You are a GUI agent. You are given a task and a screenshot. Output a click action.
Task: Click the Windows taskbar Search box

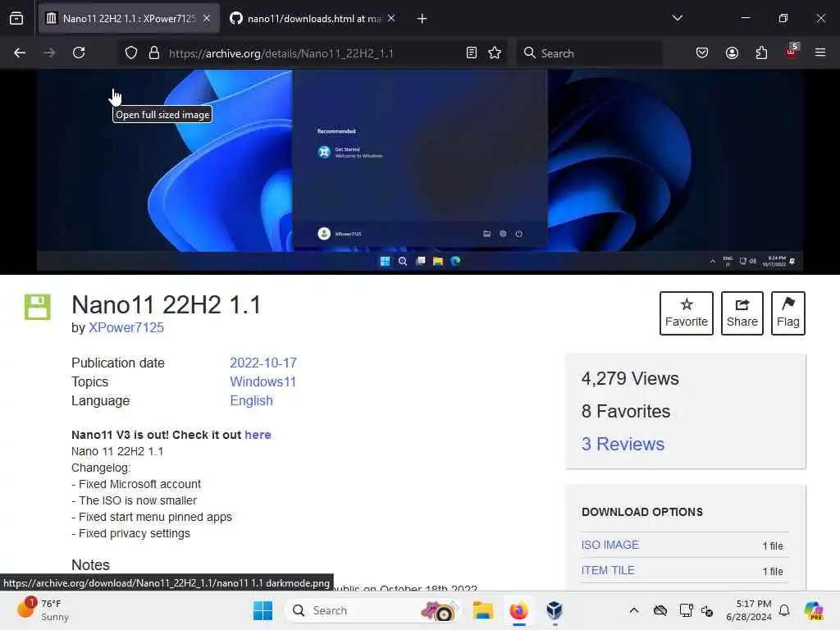[374, 610]
